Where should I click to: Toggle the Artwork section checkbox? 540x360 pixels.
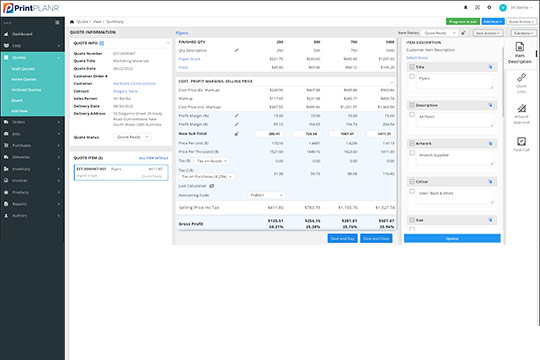pos(412,143)
